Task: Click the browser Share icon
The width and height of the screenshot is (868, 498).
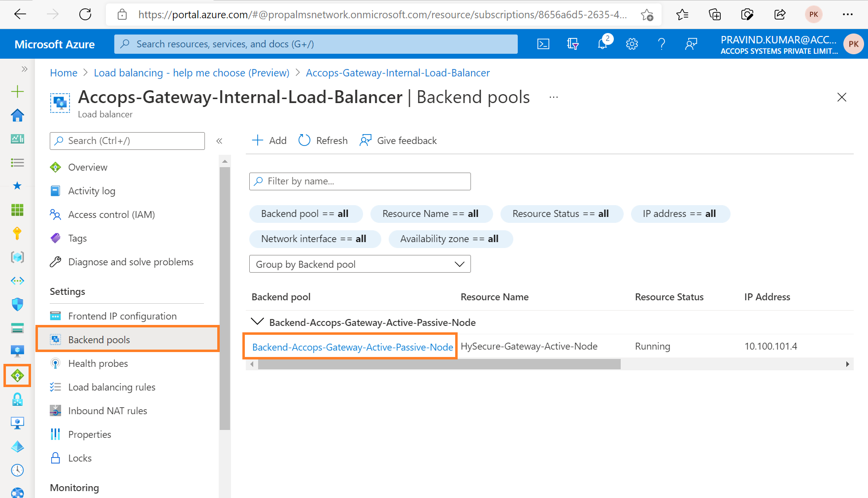Action: (x=780, y=14)
